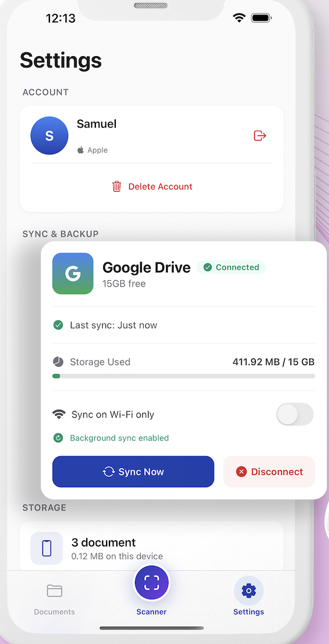Open the 3 document storage row
The width and height of the screenshot is (329, 644).
point(151,548)
